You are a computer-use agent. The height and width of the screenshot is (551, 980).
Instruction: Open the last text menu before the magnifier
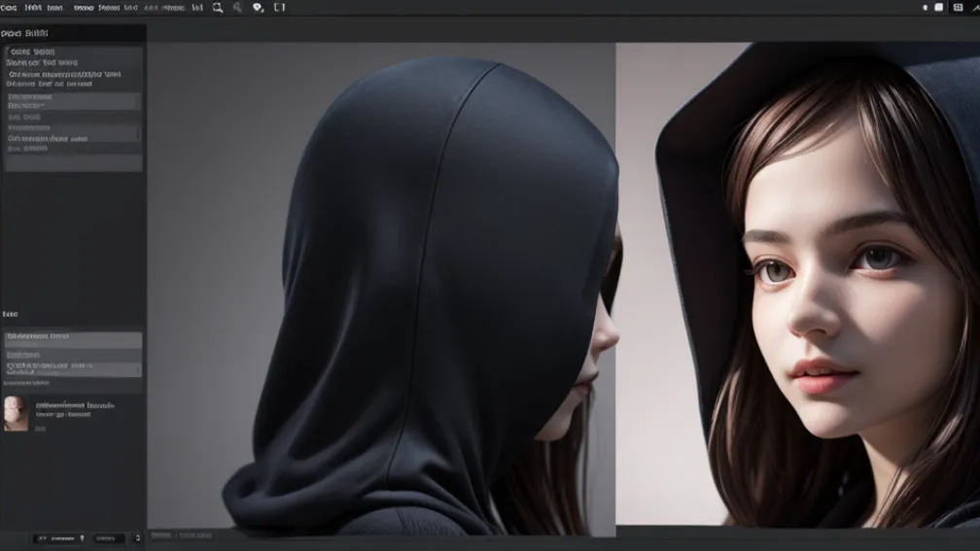(197, 8)
